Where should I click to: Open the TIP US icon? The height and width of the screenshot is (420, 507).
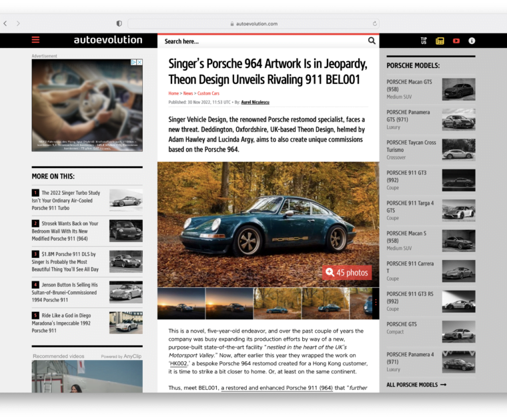coord(424,41)
